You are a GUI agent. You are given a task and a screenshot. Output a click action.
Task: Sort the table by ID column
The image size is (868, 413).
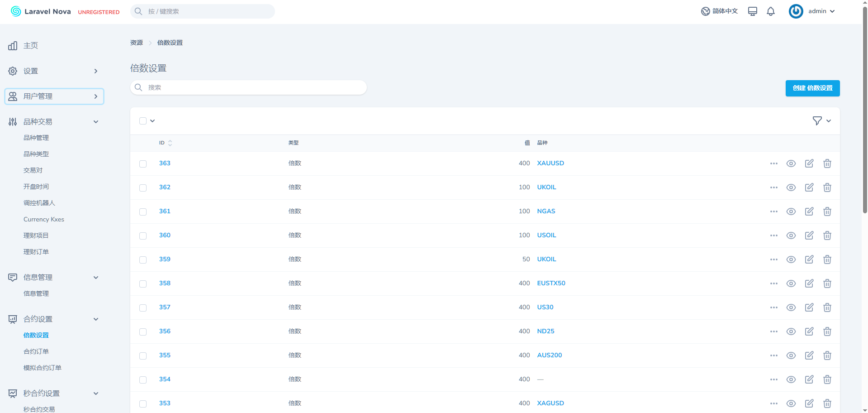tap(166, 143)
